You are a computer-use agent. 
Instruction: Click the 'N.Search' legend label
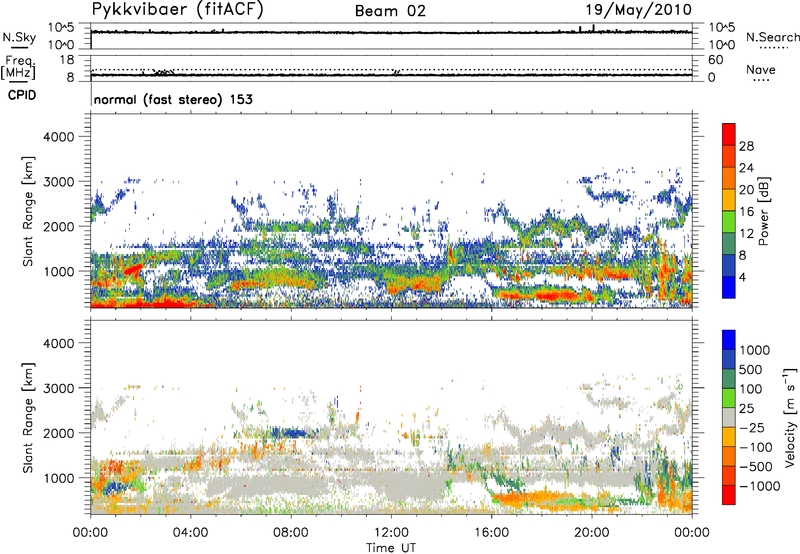pos(772,37)
